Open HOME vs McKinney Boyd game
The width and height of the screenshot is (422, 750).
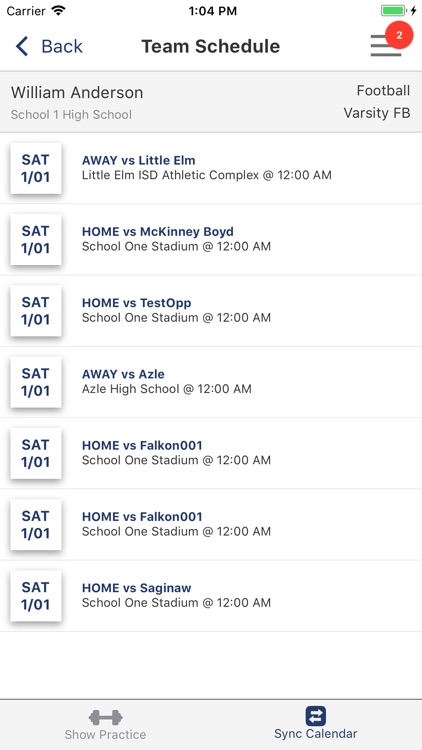point(211,240)
